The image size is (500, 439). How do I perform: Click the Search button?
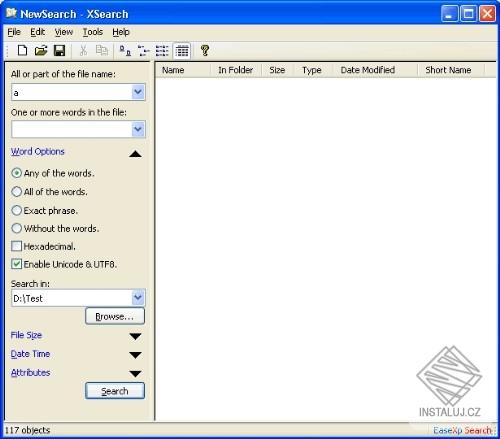tap(115, 391)
